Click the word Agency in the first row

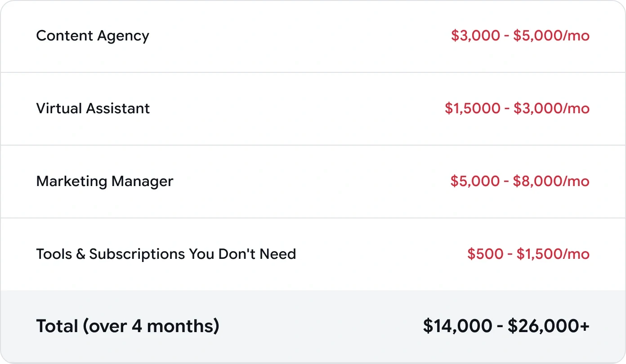121,36
